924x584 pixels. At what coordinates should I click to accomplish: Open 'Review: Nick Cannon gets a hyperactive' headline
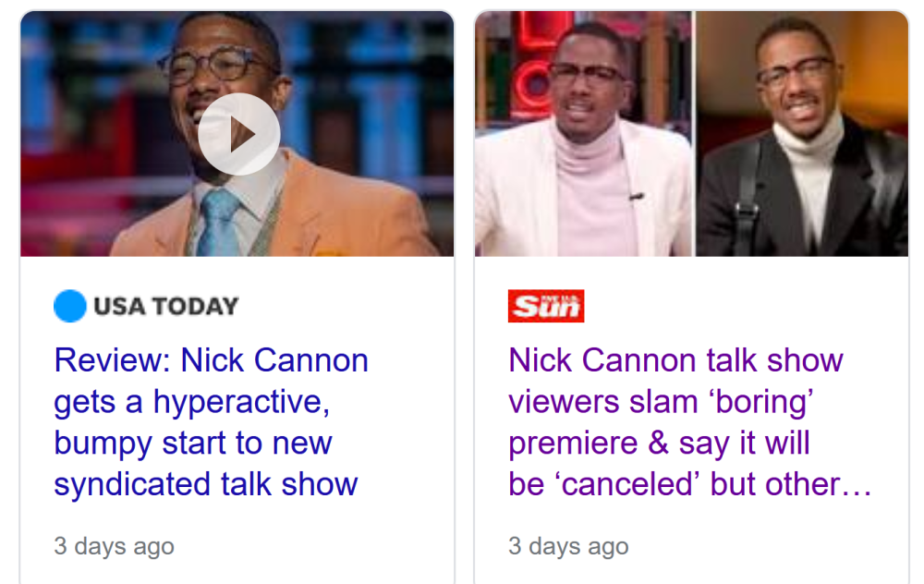[x=211, y=422]
